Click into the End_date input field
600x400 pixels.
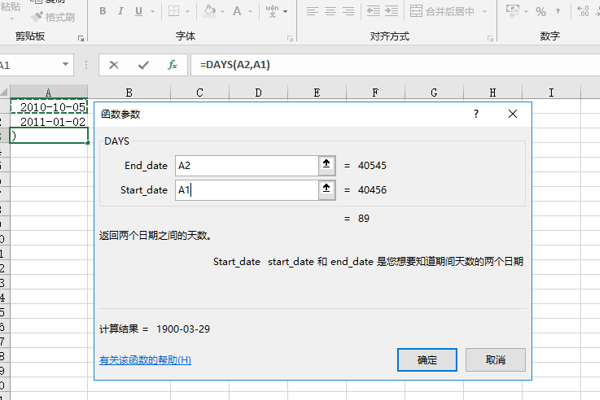[245, 164]
